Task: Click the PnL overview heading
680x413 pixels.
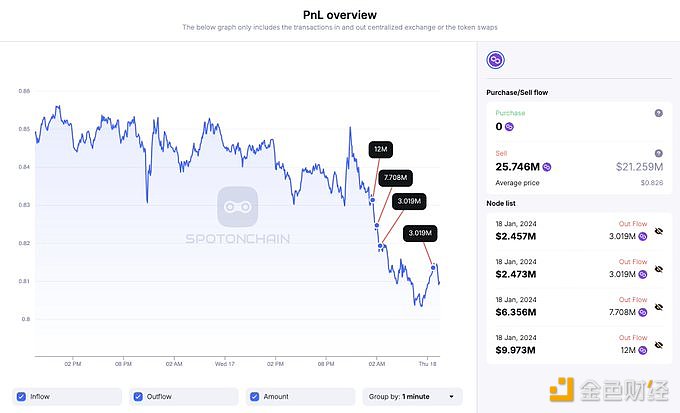Action: click(x=339, y=15)
